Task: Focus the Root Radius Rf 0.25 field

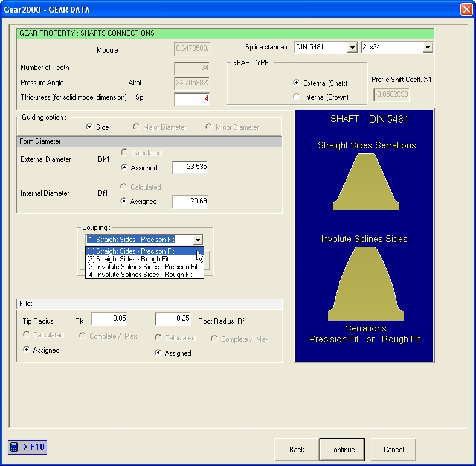Action: 173,318
